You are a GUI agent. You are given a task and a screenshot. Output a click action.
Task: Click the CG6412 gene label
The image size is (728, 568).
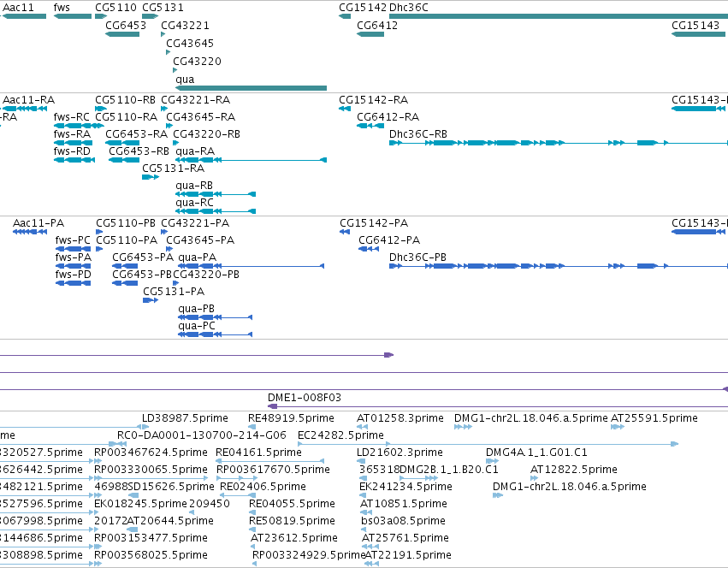click(x=377, y=26)
